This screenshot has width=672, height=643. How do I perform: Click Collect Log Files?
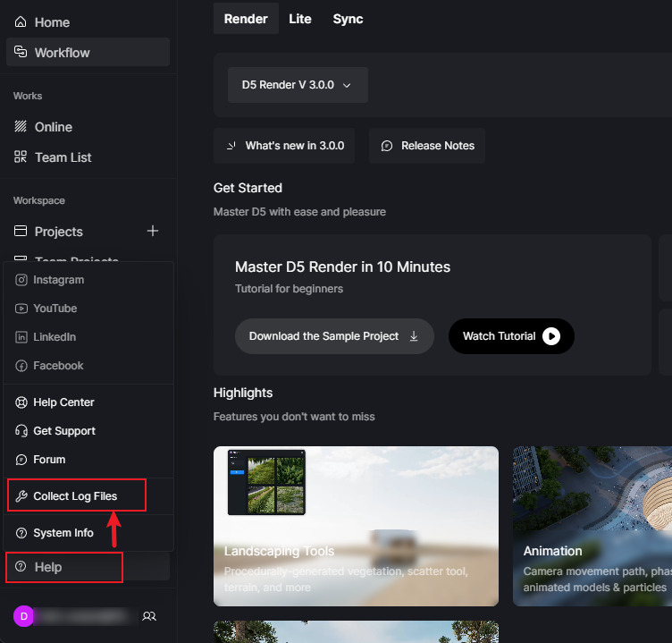[75, 495]
